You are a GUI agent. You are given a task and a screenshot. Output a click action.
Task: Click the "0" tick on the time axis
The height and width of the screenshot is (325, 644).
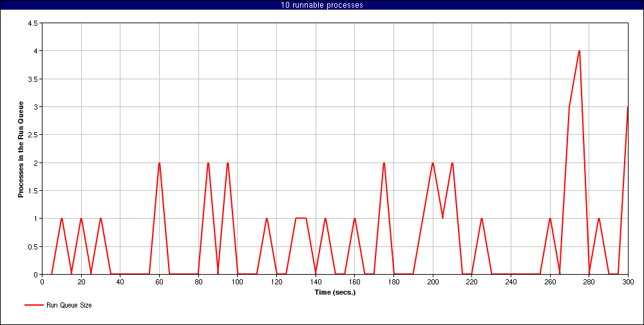(43, 282)
